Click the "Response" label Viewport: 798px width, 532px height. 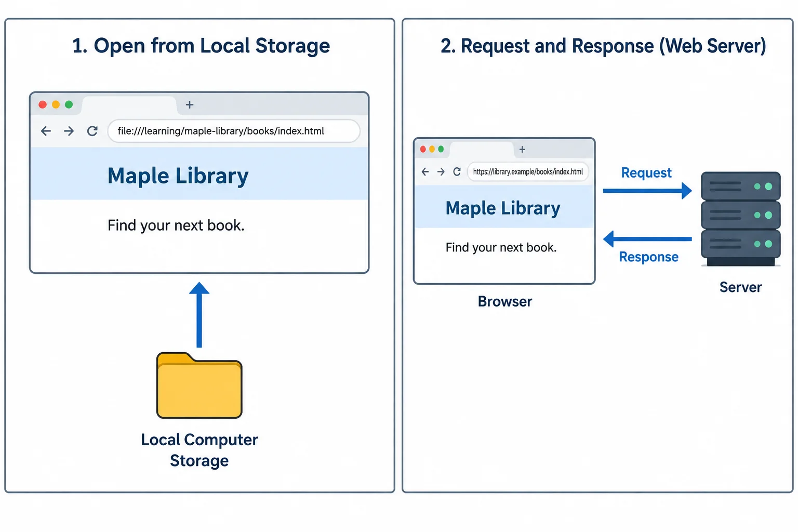648,257
